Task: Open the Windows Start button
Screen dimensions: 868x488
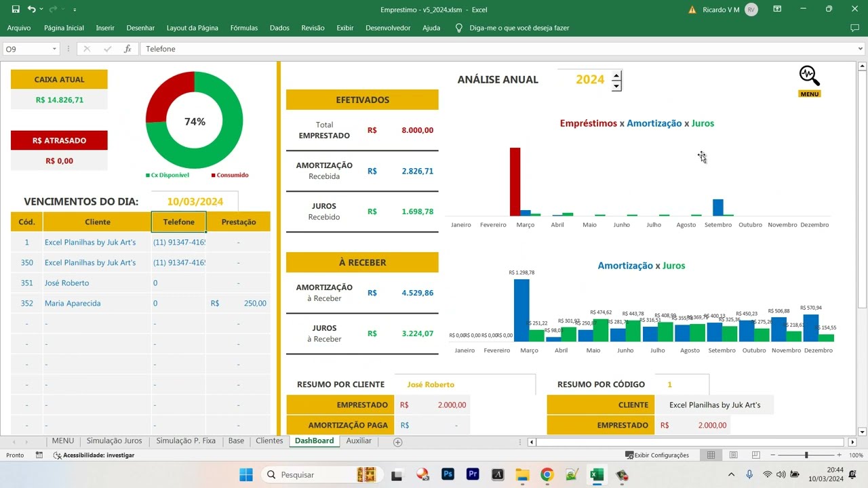Action: tap(245, 474)
